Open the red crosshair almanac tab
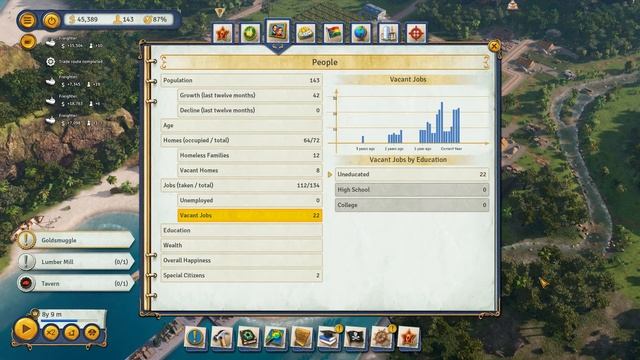Screen dimensions: 640x360 point(416,33)
